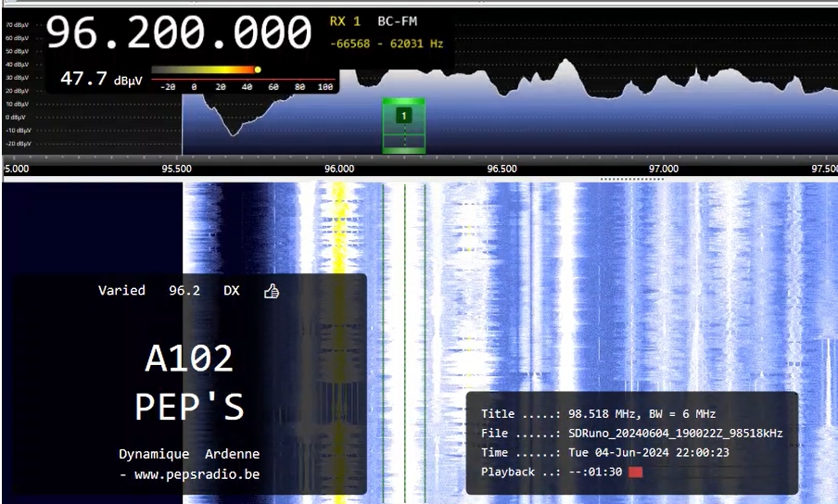838x504 pixels.
Task: Click the 96.200.000 frequency readout
Action: (x=179, y=32)
